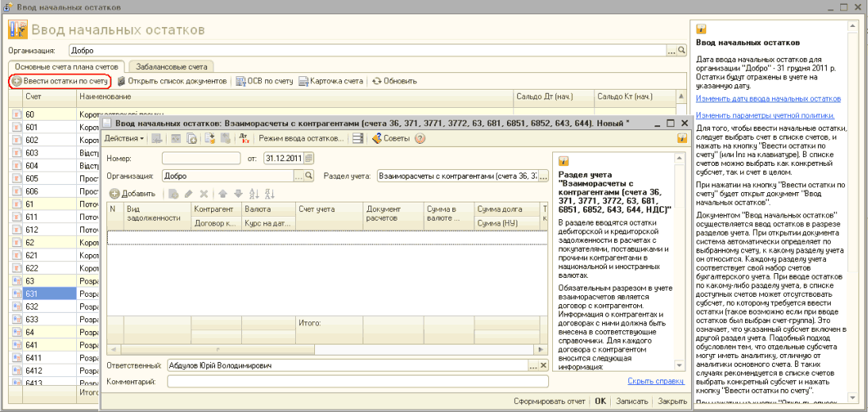Image resolution: width=868 pixels, height=412 pixels.
Task: Click the pencil edit-row icon
Action: click(x=188, y=194)
